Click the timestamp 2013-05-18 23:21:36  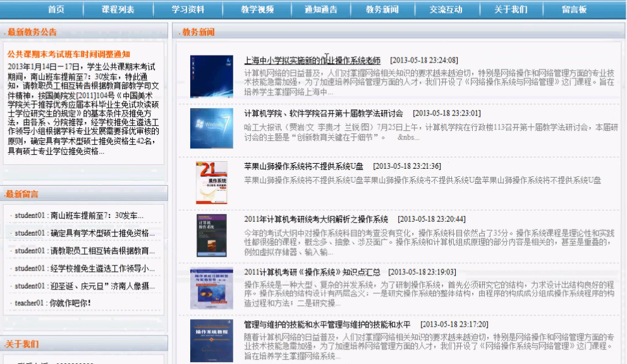(407, 166)
